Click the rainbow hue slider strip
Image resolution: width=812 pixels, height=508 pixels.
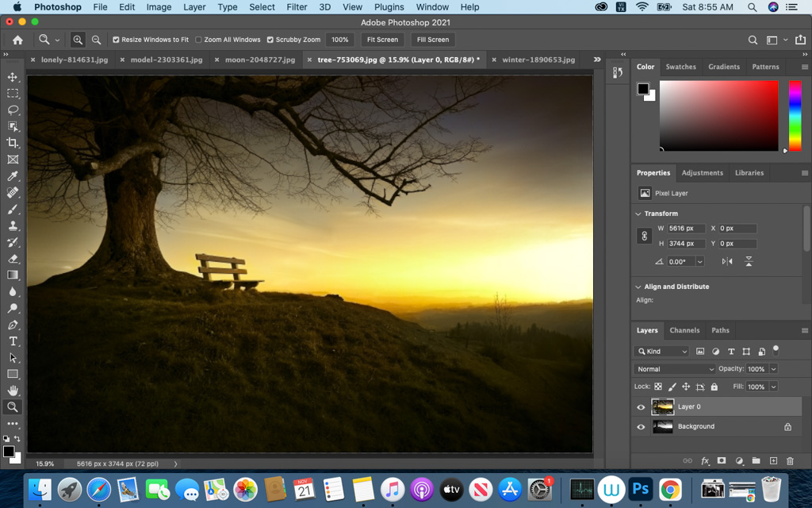(x=795, y=116)
